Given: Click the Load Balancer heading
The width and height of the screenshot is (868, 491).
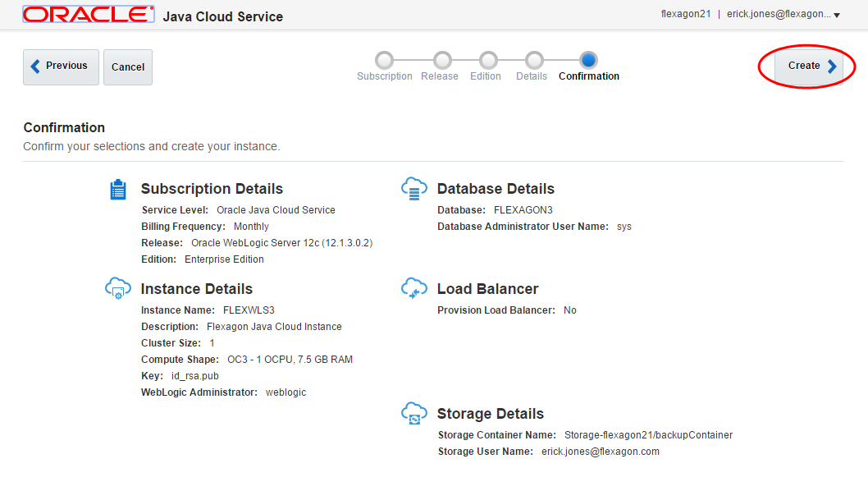Looking at the screenshot, I should click(487, 289).
